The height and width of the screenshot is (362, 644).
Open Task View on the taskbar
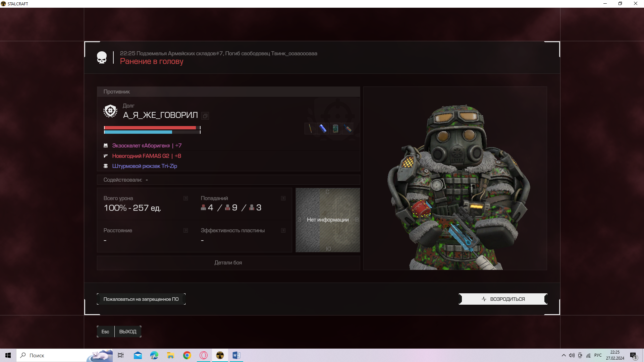[121, 355]
